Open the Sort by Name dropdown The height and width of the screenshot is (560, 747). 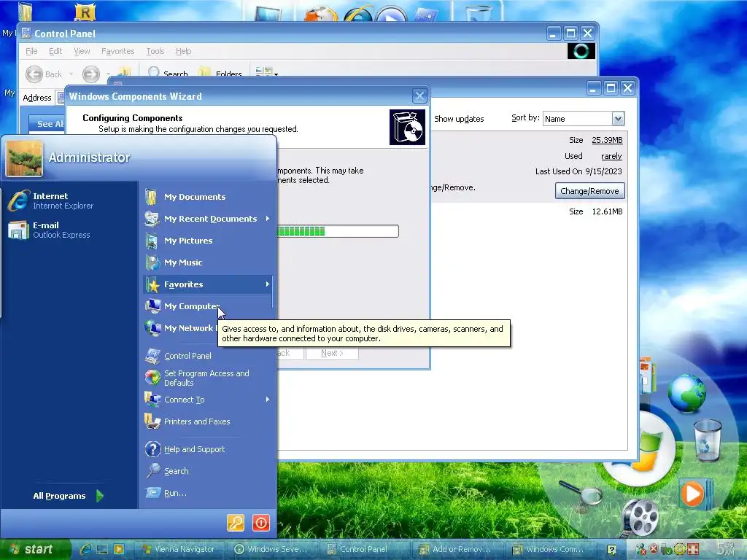coord(618,119)
